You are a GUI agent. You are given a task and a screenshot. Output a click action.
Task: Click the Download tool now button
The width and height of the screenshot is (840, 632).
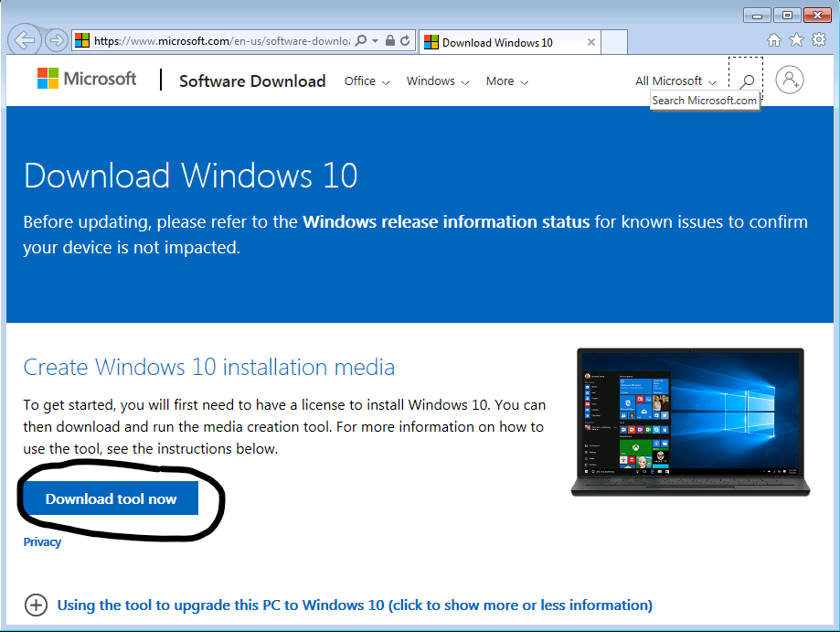(x=111, y=498)
